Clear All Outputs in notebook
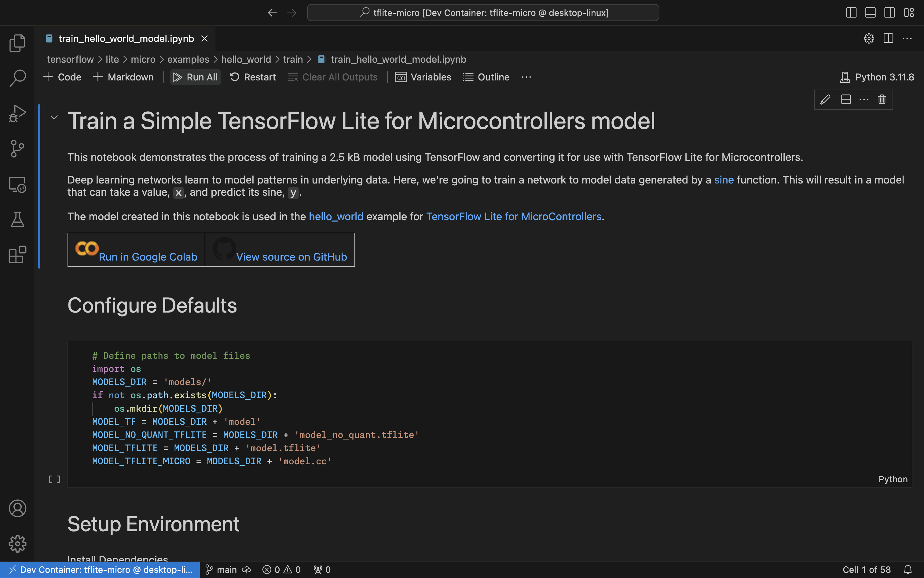924x578 pixels. pyautogui.click(x=332, y=77)
